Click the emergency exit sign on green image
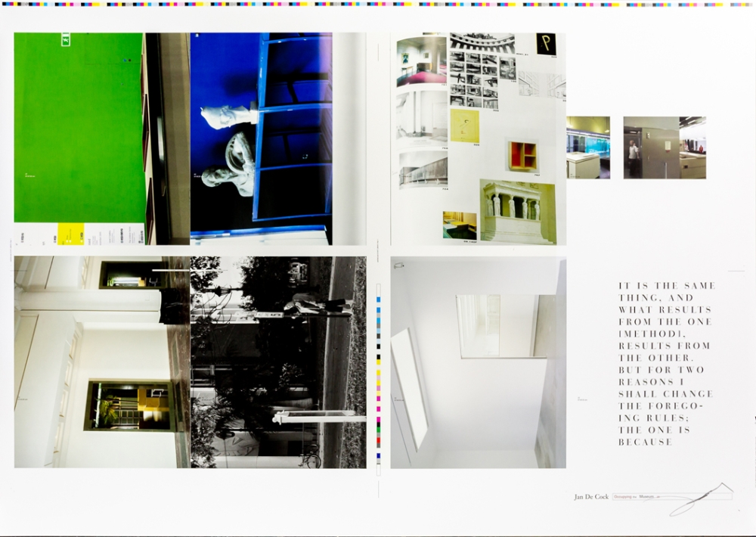 tap(66, 39)
